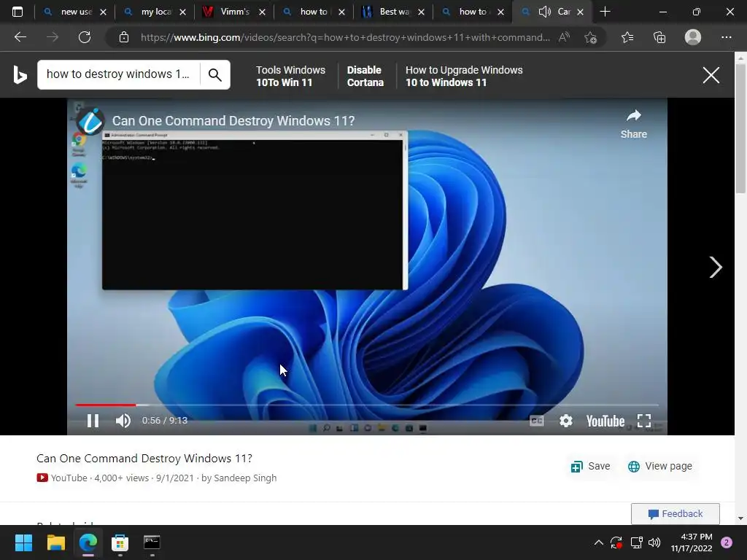The width and height of the screenshot is (747, 560).
Task: Seek on the video progress bar
Action: 367,405
